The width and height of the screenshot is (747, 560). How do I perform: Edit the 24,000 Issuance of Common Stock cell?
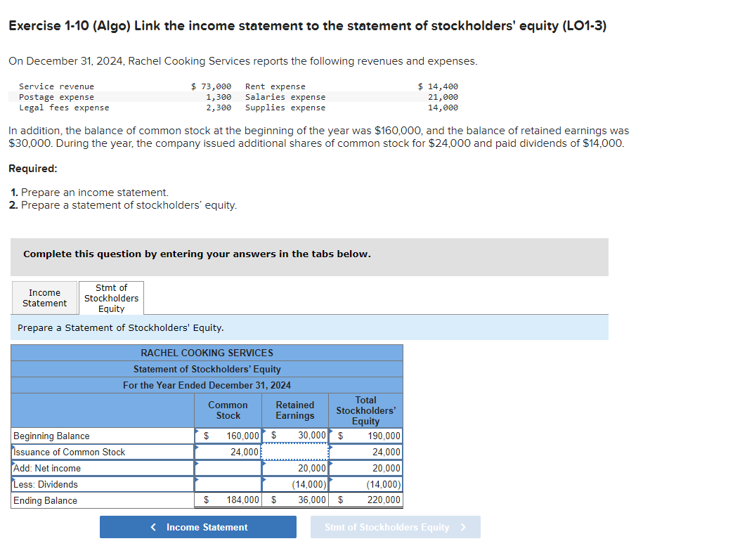point(228,452)
